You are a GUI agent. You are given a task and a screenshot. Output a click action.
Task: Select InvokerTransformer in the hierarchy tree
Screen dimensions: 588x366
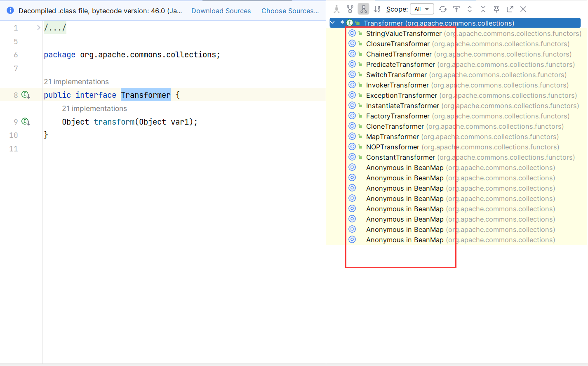(x=397, y=85)
